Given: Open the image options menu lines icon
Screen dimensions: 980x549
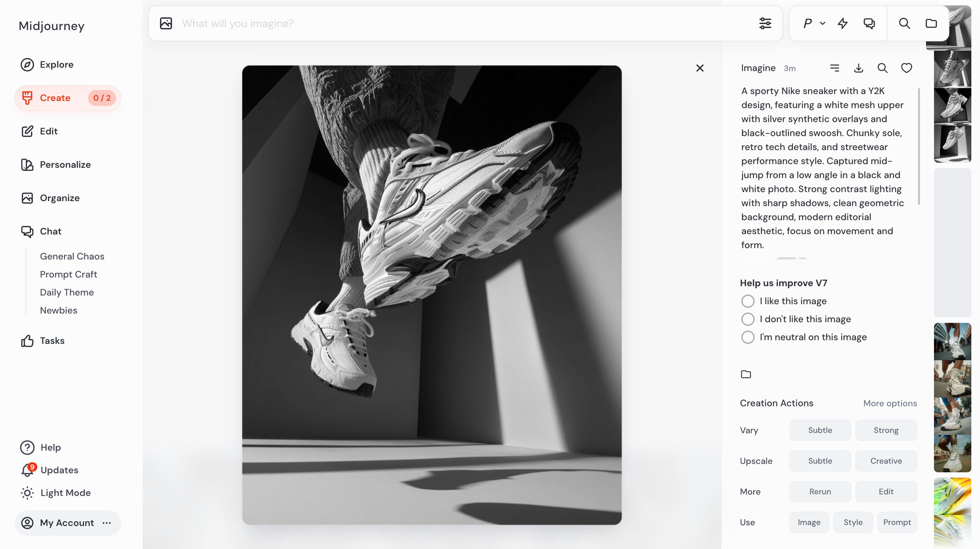Looking at the screenshot, I should tap(834, 68).
